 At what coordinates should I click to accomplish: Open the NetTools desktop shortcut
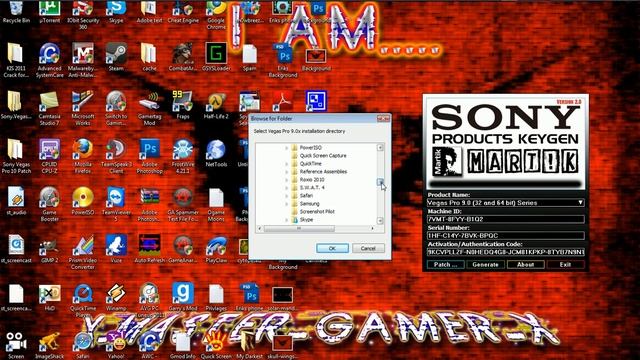tap(216, 153)
